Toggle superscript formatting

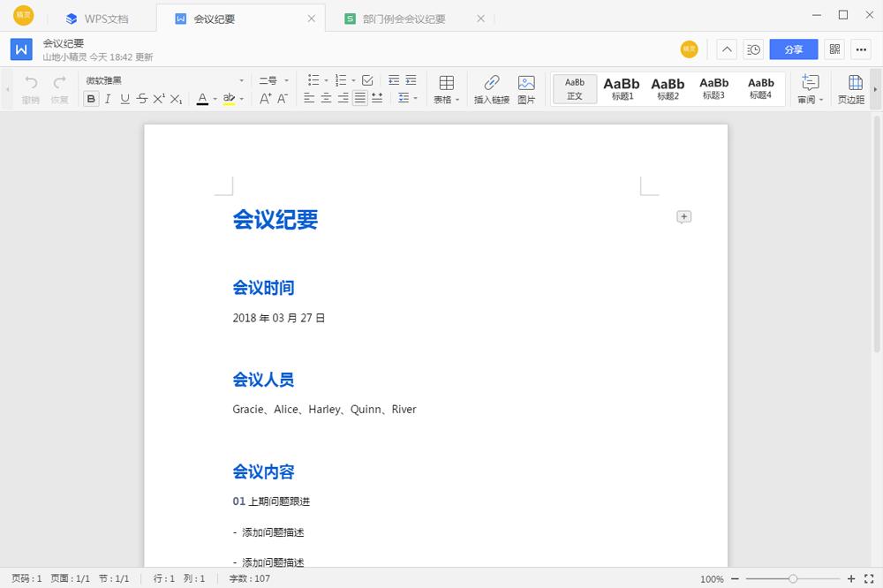[159, 99]
